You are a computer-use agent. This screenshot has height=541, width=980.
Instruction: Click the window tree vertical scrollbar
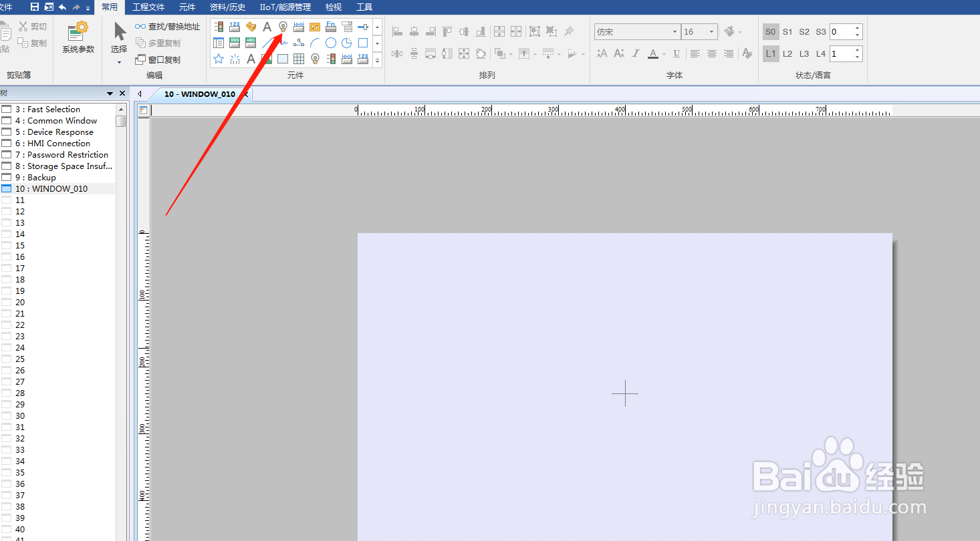121,321
